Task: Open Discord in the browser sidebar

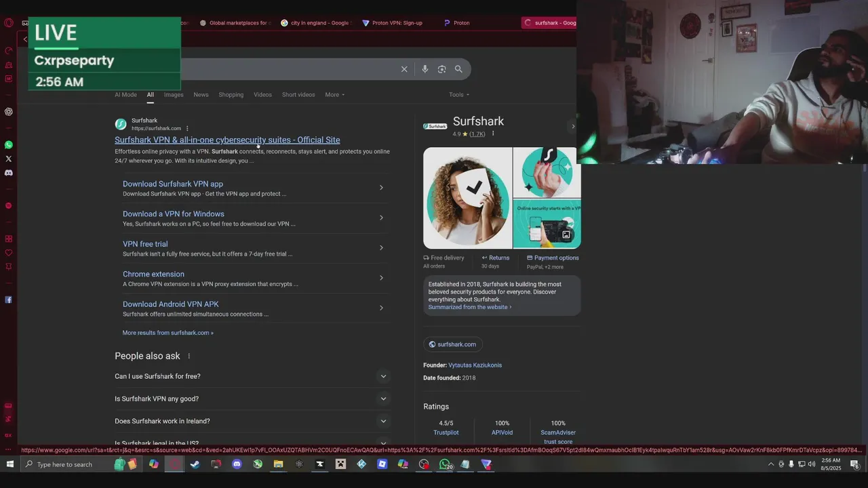Action: (8, 173)
